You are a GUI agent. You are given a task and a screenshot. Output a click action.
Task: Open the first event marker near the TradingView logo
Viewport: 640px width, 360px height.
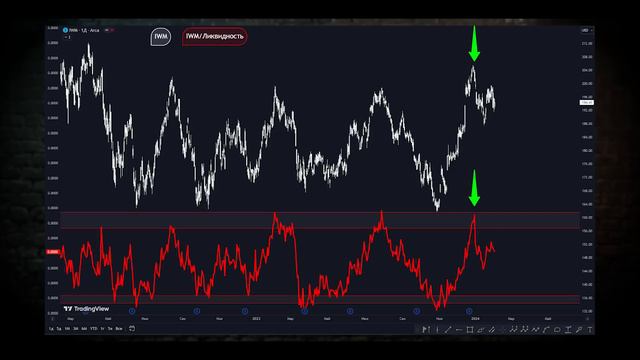coord(132,311)
